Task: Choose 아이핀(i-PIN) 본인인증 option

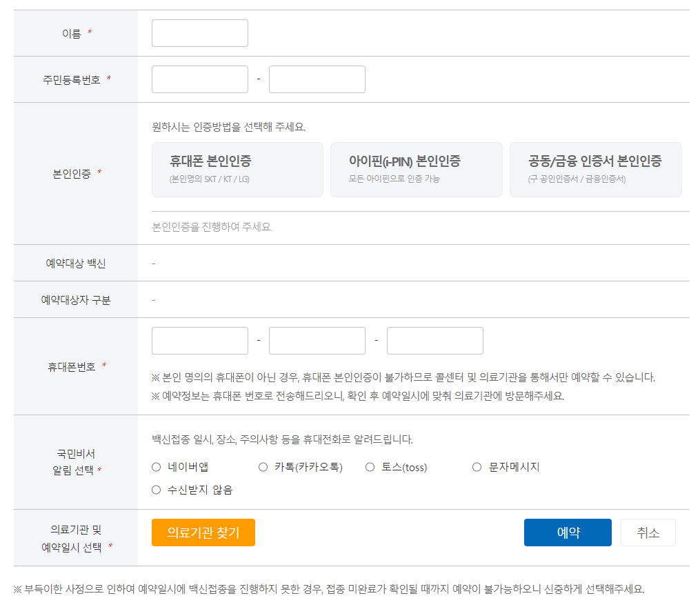Action: [417, 170]
